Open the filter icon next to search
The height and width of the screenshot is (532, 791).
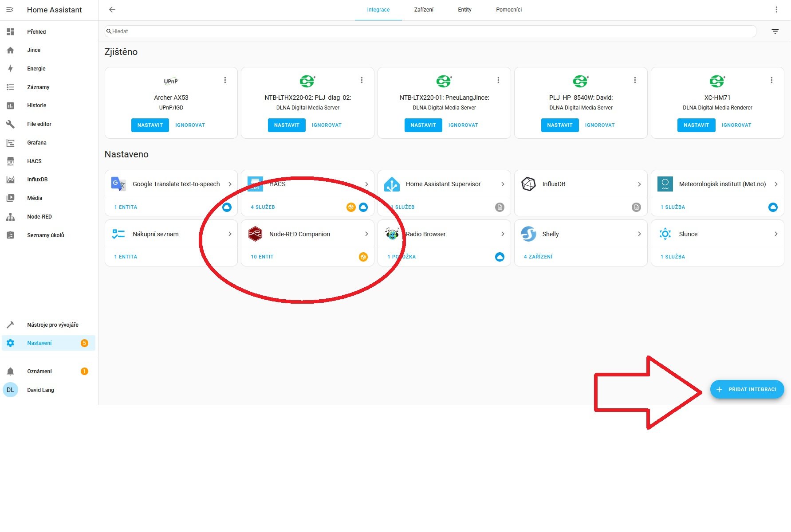coord(775,31)
